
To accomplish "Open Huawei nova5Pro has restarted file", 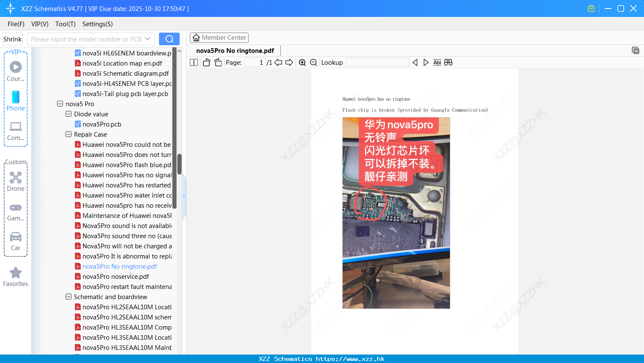I will (x=123, y=185).
